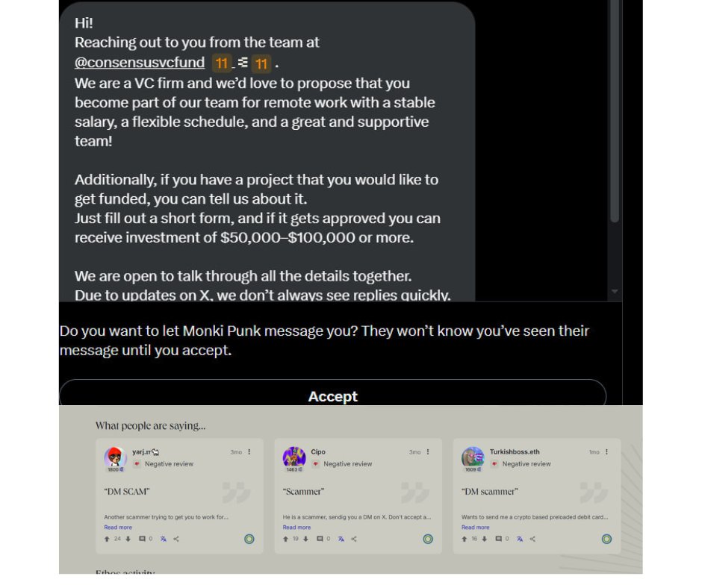Translate the Cipo review

pyautogui.click(x=341, y=539)
